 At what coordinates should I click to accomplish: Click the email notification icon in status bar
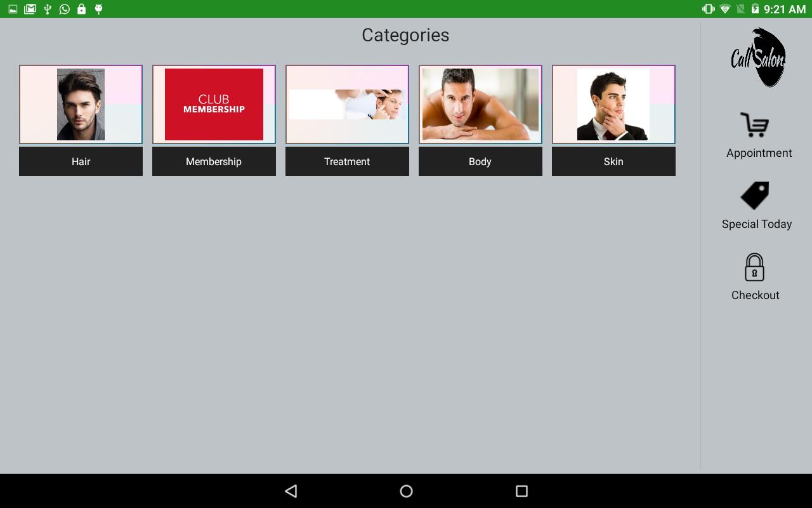(29, 9)
